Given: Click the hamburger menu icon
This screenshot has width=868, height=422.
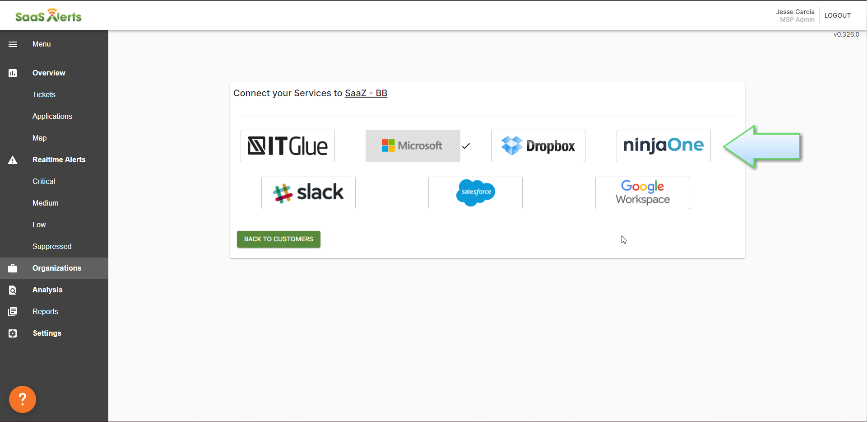Looking at the screenshot, I should (13, 44).
